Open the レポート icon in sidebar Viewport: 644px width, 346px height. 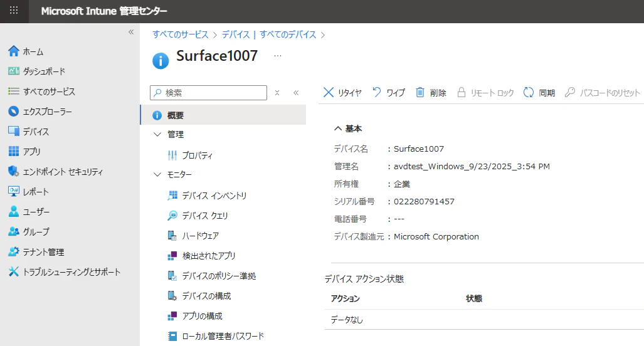click(x=14, y=191)
